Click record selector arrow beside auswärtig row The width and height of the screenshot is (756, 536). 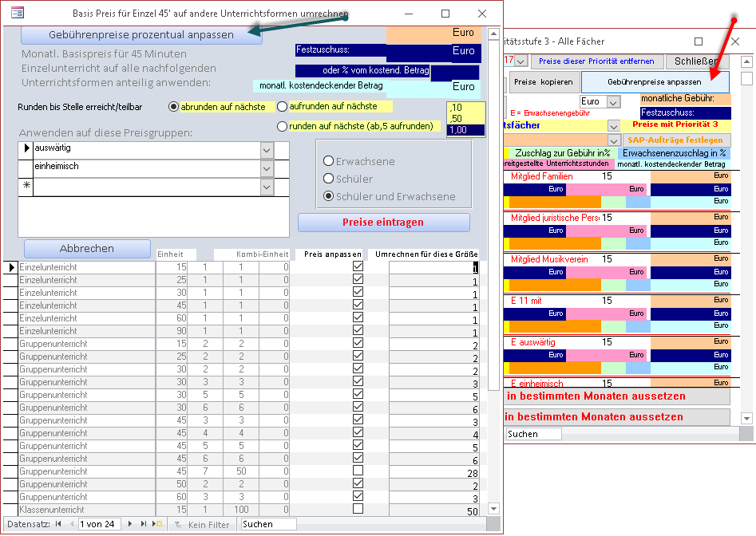click(x=26, y=149)
